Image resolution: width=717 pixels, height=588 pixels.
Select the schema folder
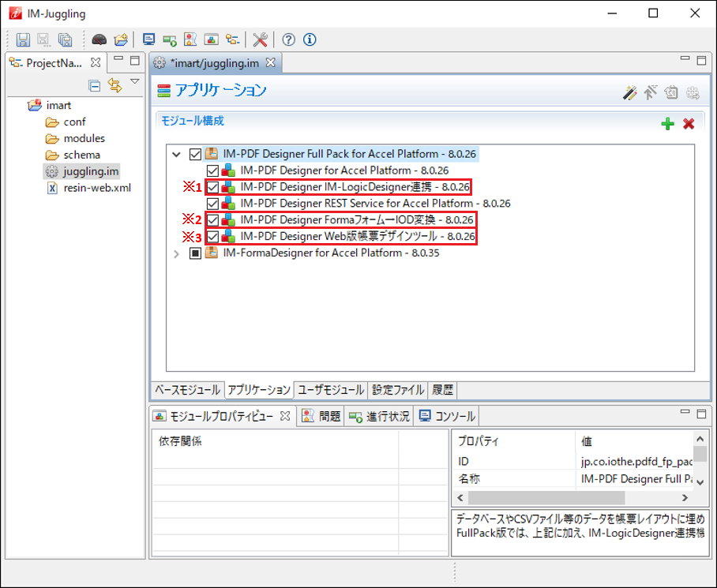click(x=82, y=155)
